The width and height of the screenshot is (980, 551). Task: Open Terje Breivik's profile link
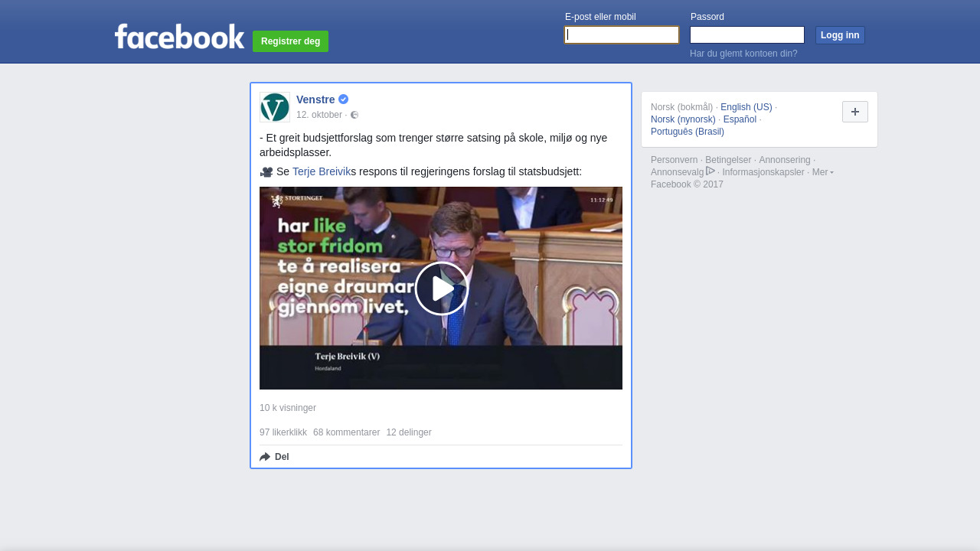click(322, 171)
